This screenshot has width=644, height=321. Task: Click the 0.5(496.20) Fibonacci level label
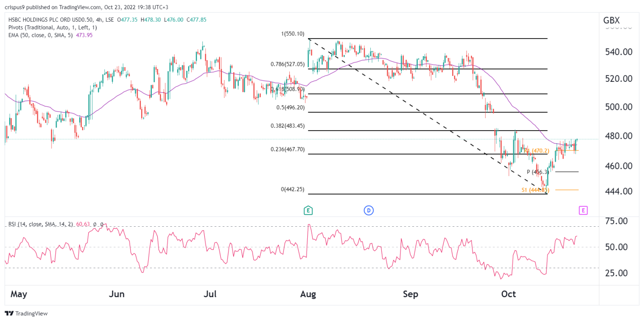pyautogui.click(x=291, y=108)
